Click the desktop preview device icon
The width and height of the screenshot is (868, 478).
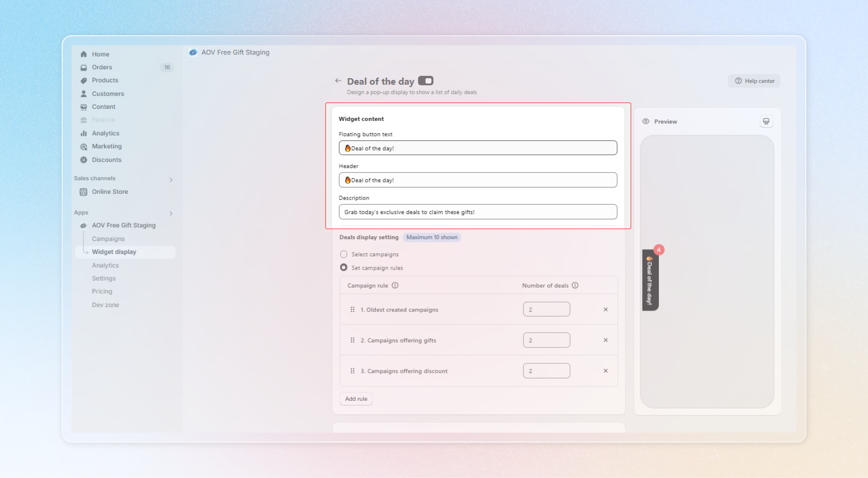point(766,121)
